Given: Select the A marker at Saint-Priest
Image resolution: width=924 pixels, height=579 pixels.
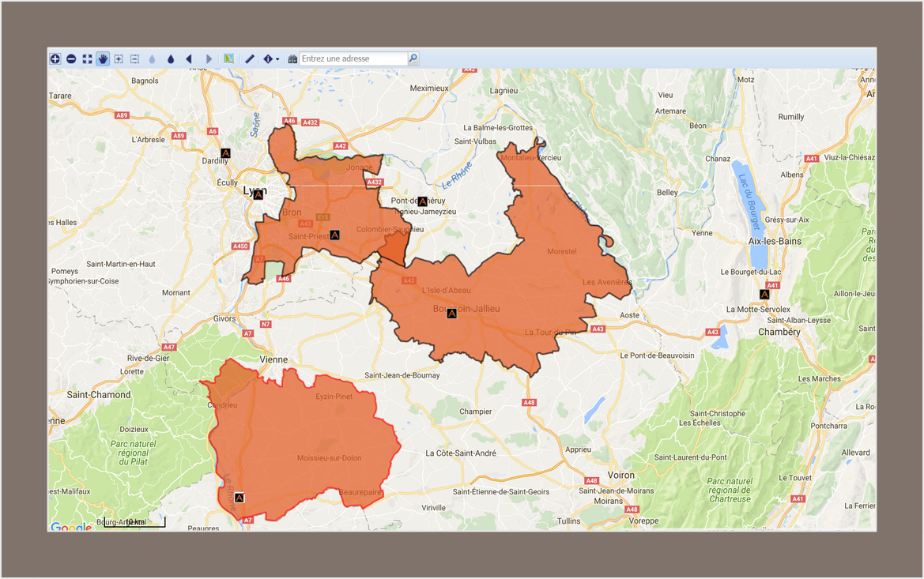Looking at the screenshot, I should pos(334,235).
